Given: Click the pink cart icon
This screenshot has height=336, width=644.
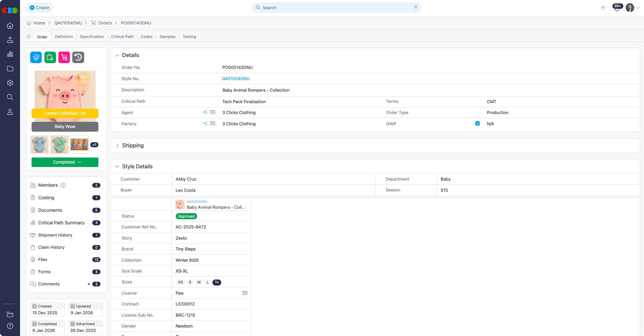Looking at the screenshot, I should click(x=64, y=57).
